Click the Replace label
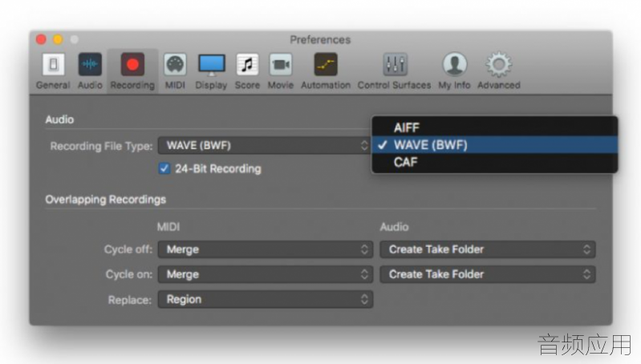 click(x=130, y=301)
